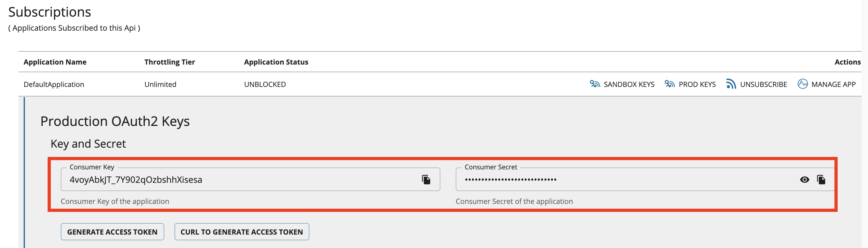Toggle Consumer Secret visibility with eye icon
The image size is (868, 248).
coord(804,180)
